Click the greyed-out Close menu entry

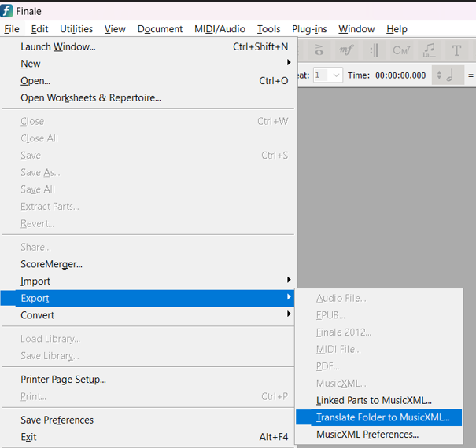click(x=149, y=121)
